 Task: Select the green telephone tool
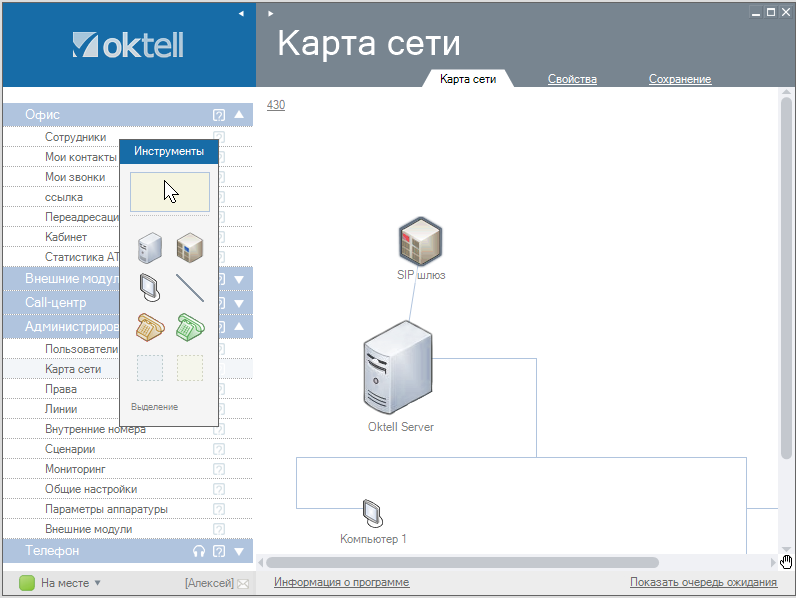tap(190, 327)
